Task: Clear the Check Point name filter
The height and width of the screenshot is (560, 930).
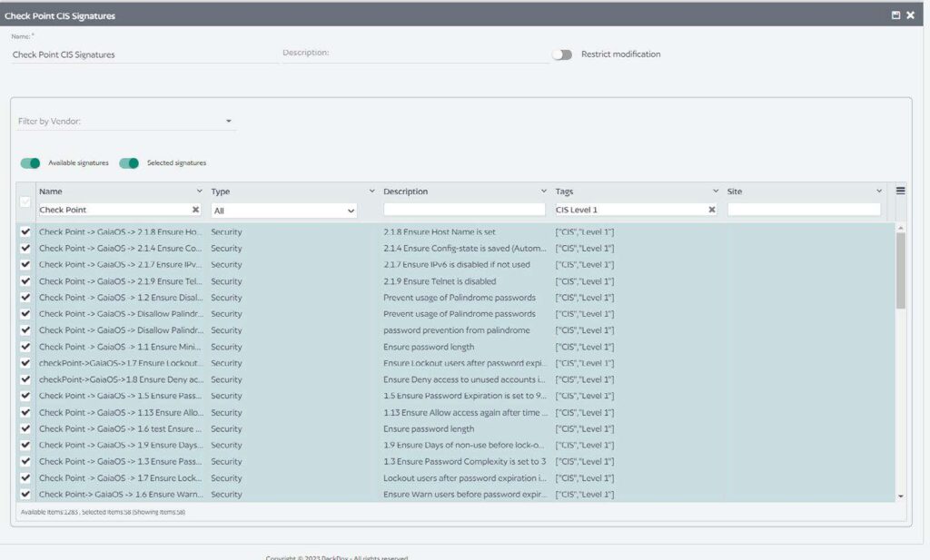Action: [x=194, y=209]
